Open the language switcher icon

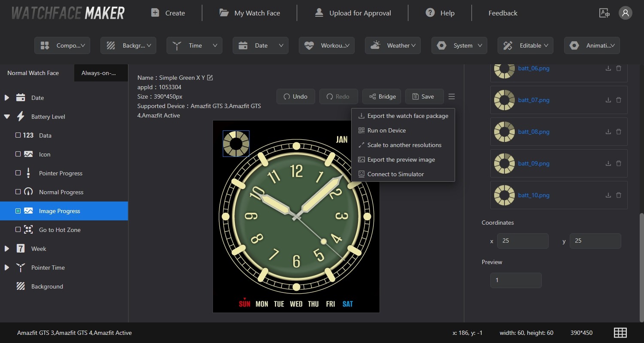point(604,13)
